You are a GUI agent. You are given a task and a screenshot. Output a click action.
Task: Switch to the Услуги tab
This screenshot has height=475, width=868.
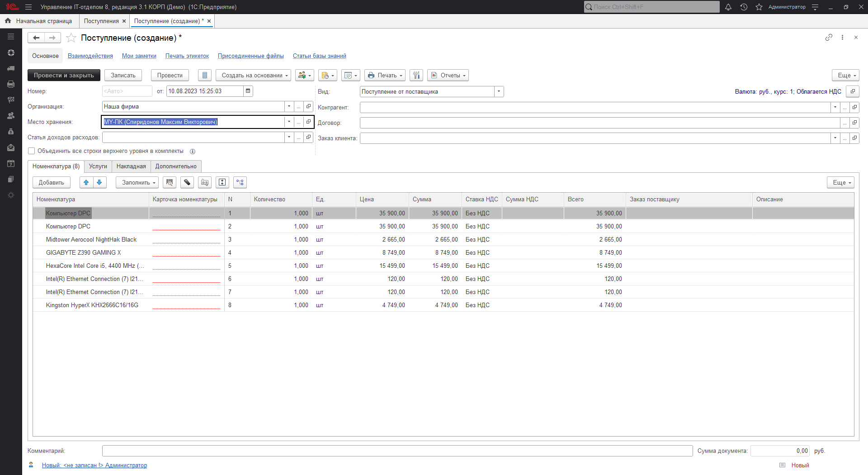coord(98,166)
